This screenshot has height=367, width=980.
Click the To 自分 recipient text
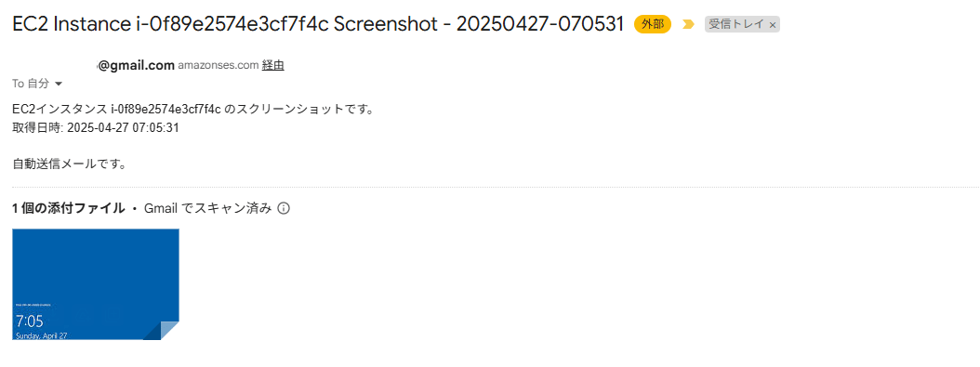[32, 84]
